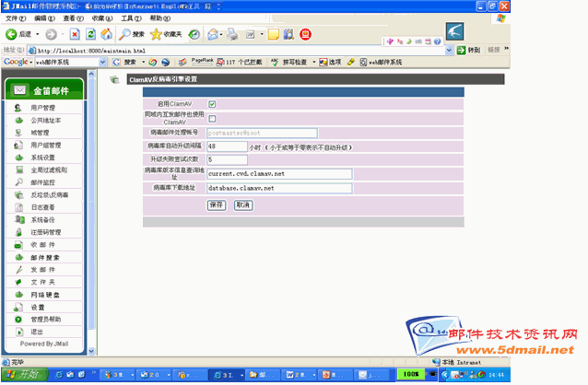Open 公共地址本 address book in sidebar

tap(45, 120)
